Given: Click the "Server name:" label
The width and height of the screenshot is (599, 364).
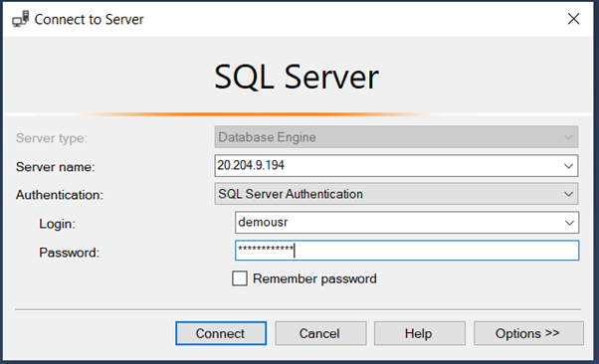Looking at the screenshot, I should (56, 167).
